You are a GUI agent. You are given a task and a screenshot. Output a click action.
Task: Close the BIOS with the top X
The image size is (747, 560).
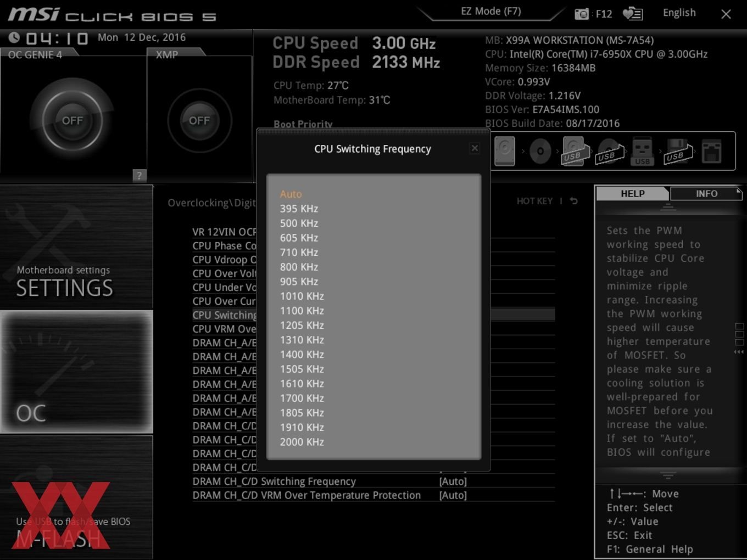(726, 14)
